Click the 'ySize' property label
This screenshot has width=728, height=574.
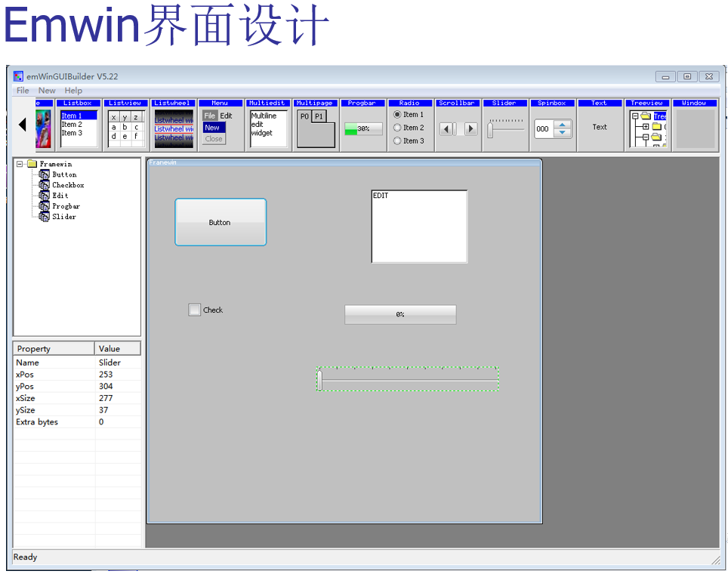coord(26,410)
